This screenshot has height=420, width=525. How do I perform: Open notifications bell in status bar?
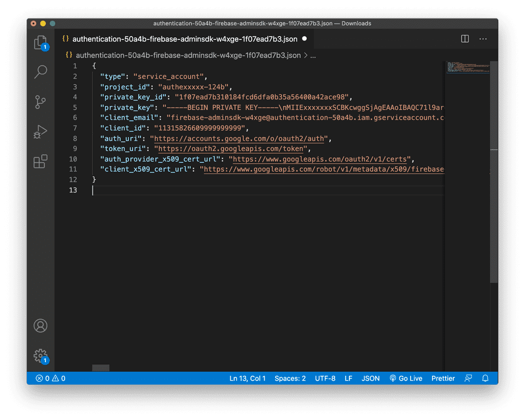pos(485,378)
